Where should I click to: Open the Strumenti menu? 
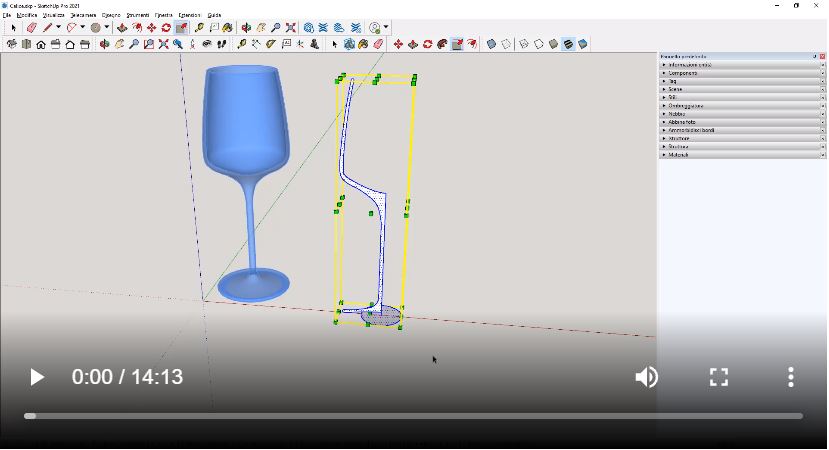tap(137, 15)
